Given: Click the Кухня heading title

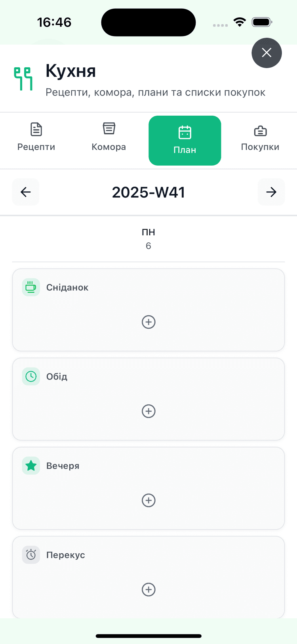Looking at the screenshot, I should click(71, 71).
